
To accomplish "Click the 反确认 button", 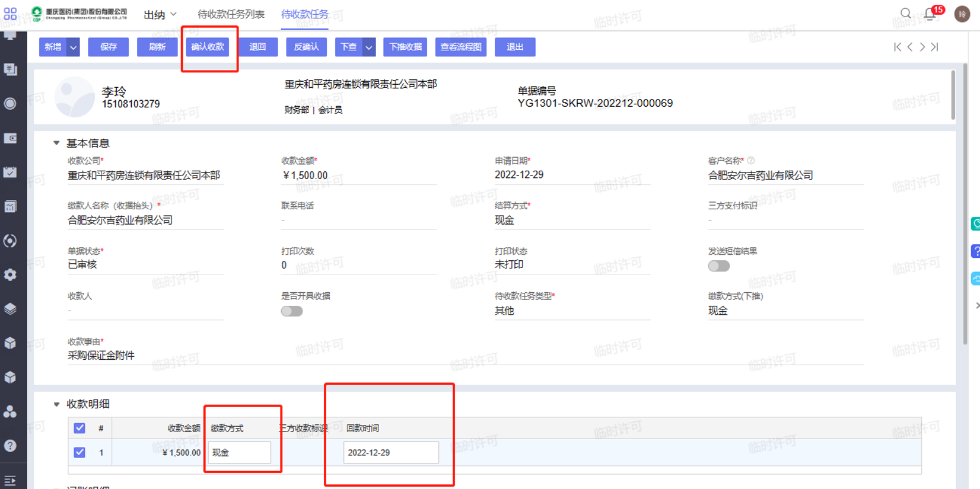I will (307, 47).
